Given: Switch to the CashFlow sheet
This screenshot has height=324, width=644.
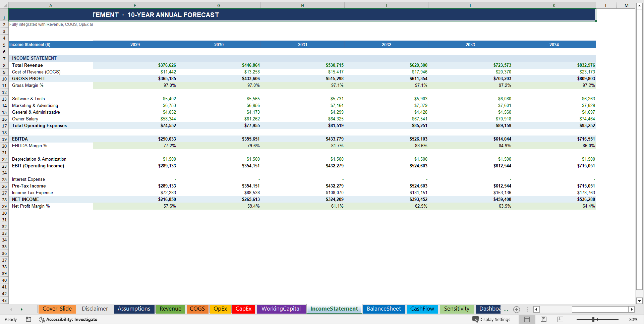Looking at the screenshot, I should click(422, 309).
